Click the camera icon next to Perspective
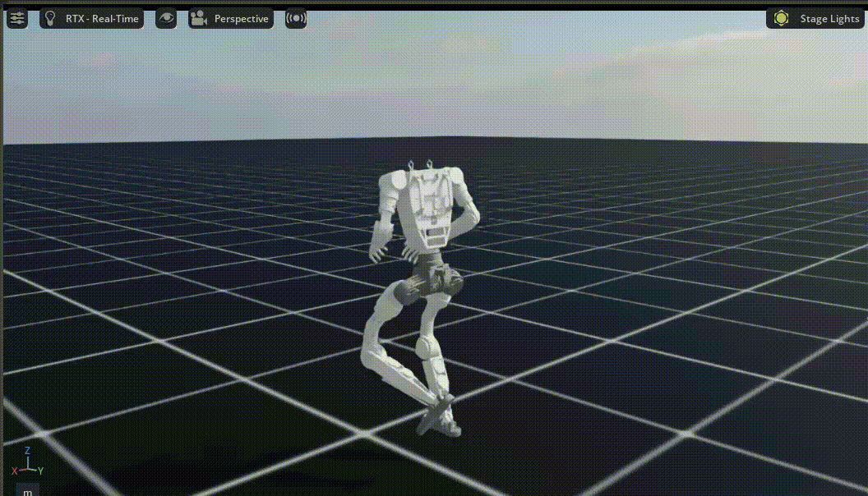868x496 pixels. tap(197, 18)
